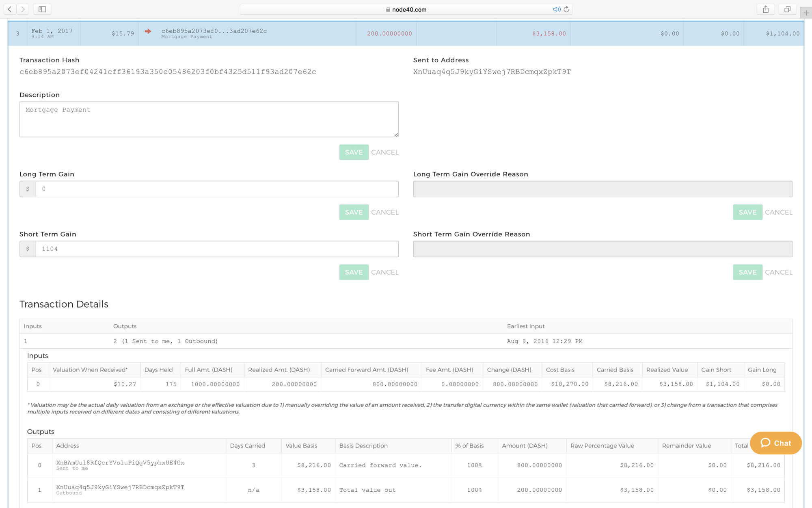
Task: Go forward using Safari forward arrow
Action: click(23, 9)
